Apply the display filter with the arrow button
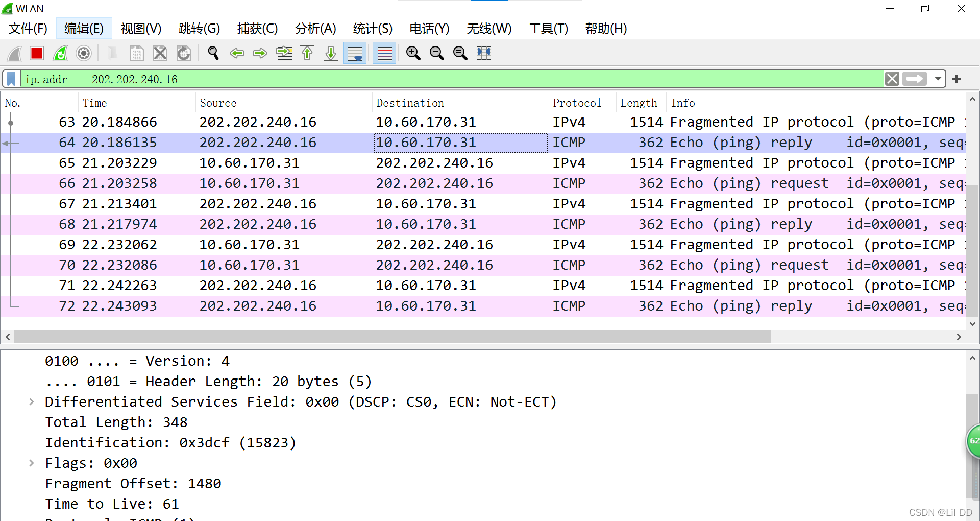Image resolution: width=980 pixels, height=521 pixels. 915,79
